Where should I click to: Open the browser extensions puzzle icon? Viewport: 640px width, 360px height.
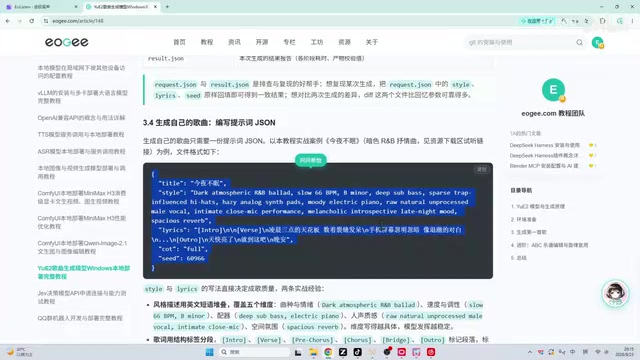[x=603, y=21]
